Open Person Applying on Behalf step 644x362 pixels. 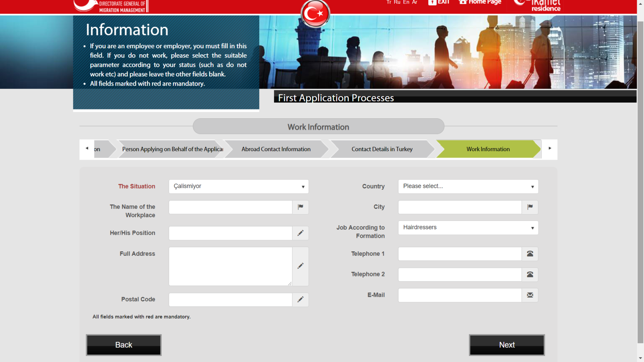172,149
